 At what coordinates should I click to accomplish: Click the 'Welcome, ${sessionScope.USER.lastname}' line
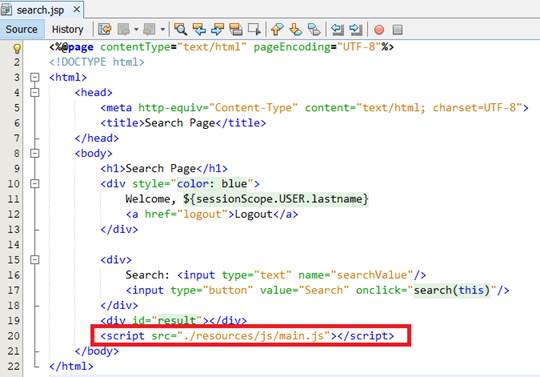[x=247, y=199]
